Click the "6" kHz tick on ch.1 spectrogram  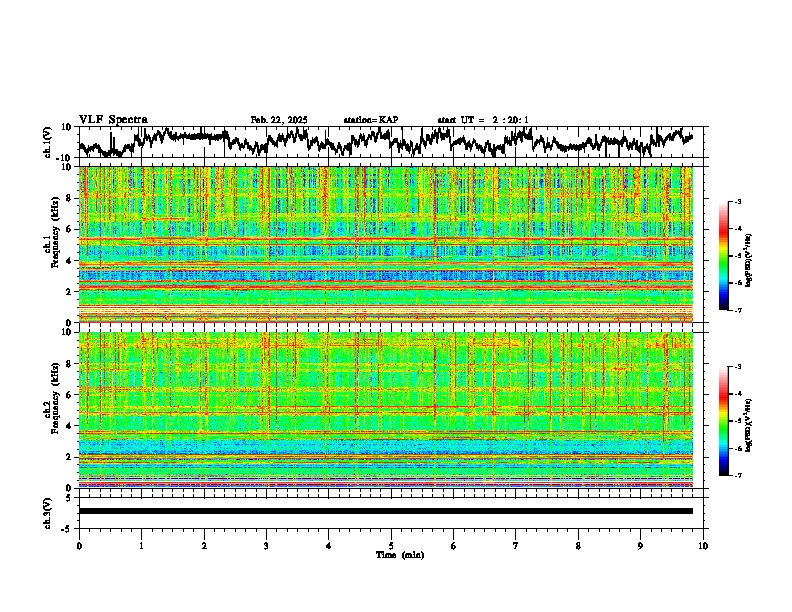coord(70,229)
